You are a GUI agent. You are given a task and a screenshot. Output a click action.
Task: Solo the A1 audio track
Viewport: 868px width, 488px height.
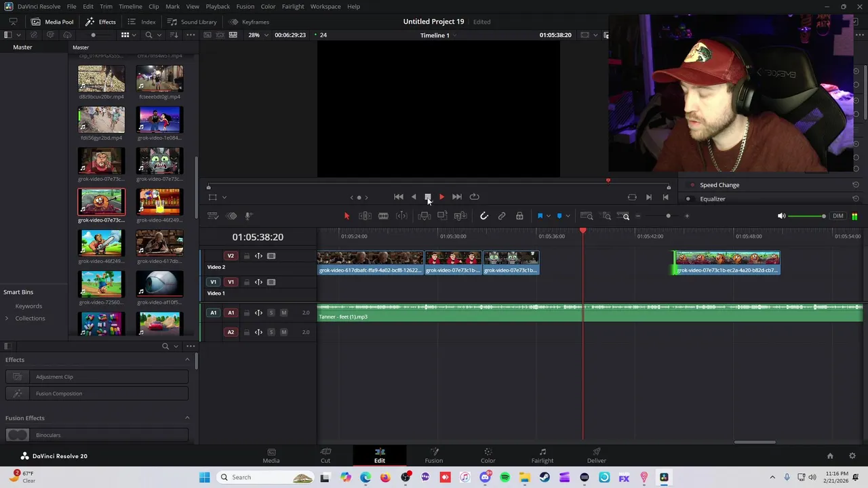point(271,313)
